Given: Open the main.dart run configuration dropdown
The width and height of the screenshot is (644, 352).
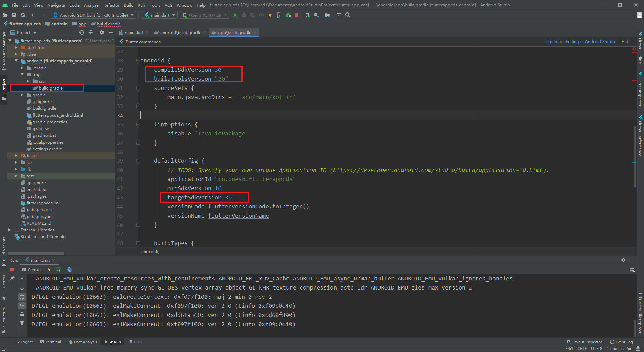Looking at the screenshot, I should [x=160, y=15].
